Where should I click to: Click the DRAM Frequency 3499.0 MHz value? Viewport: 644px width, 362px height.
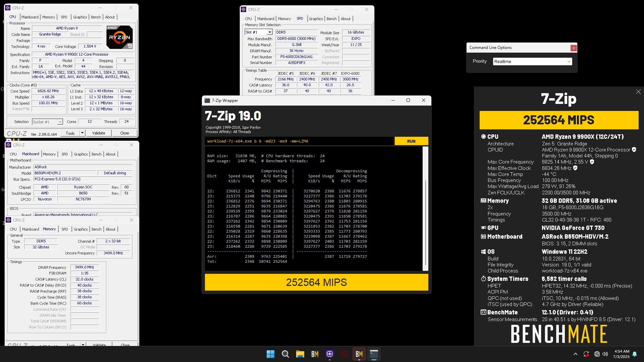85,267
